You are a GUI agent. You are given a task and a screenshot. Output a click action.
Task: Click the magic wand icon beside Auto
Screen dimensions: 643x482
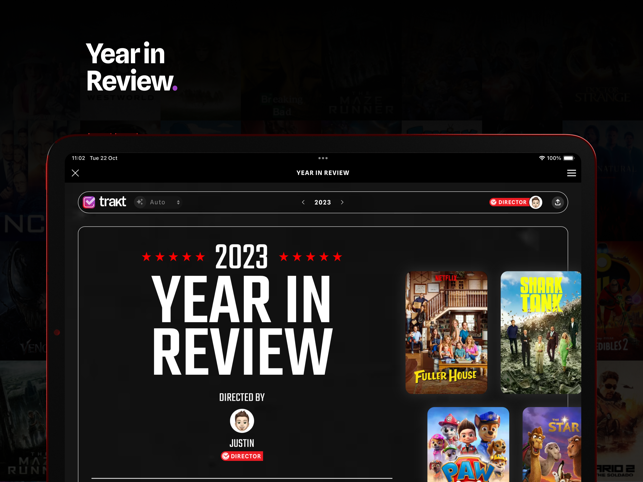[140, 202]
